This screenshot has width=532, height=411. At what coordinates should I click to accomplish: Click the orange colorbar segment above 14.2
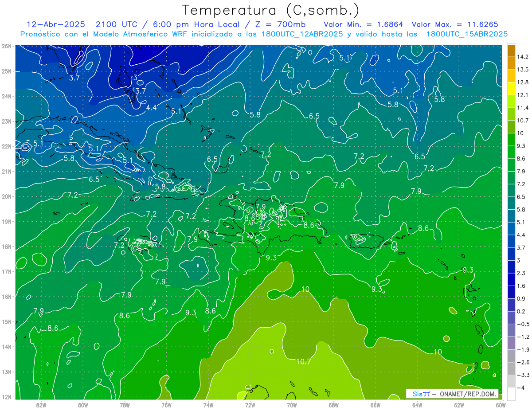(511, 51)
